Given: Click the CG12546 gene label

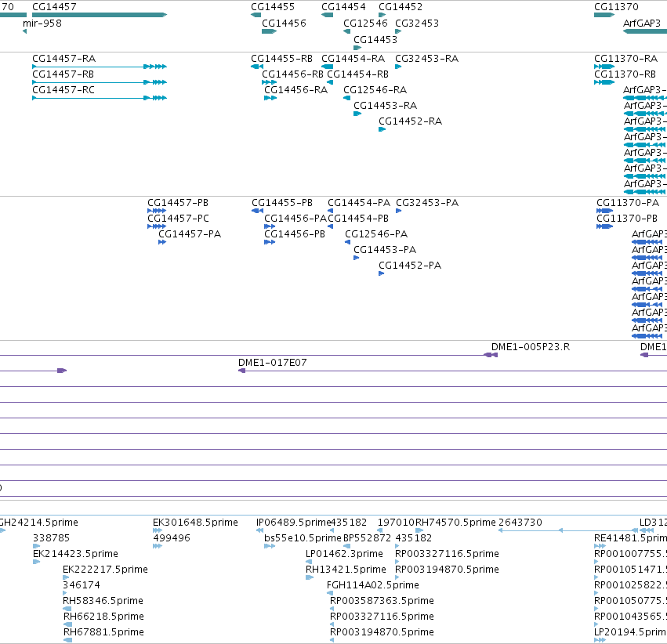Looking at the screenshot, I should pos(365,23).
